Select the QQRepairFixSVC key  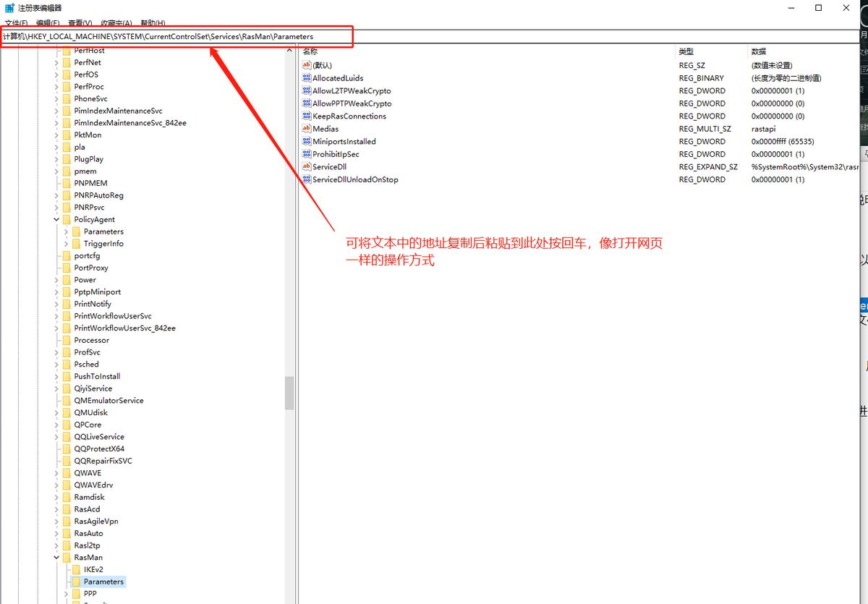pos(103,461)
